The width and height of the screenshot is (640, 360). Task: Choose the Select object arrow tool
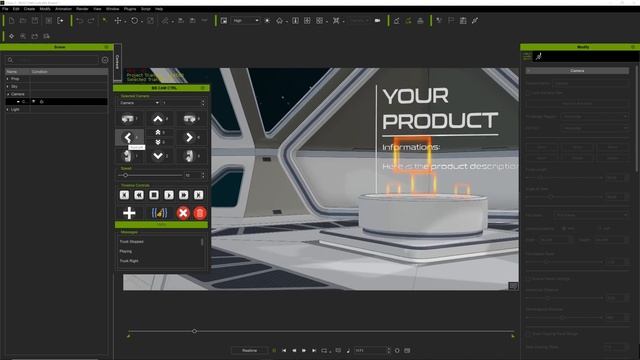pyautogui.click(x=105, y=20)
